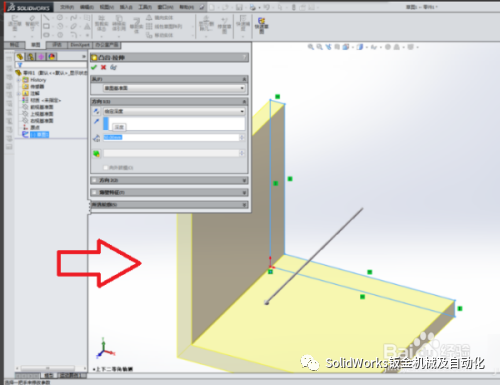Expand the Direction 2 section
The image size is (500, 385).
coord(244,180)
